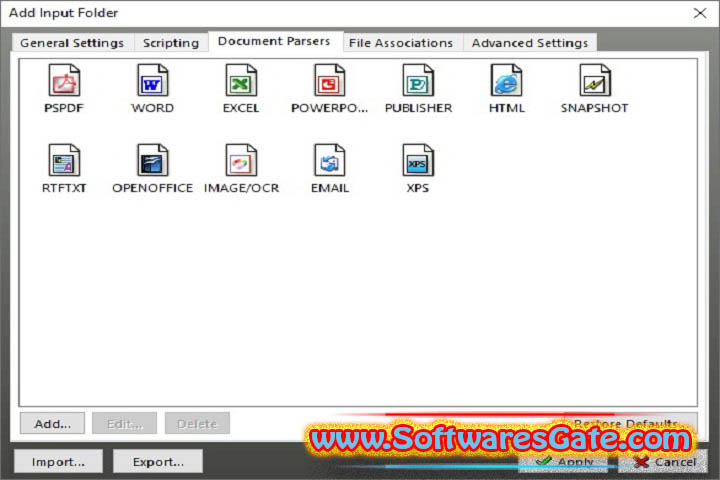Select the POWERPOINT parser icon
Screen dimensions: 720x480
click(329, 80)
